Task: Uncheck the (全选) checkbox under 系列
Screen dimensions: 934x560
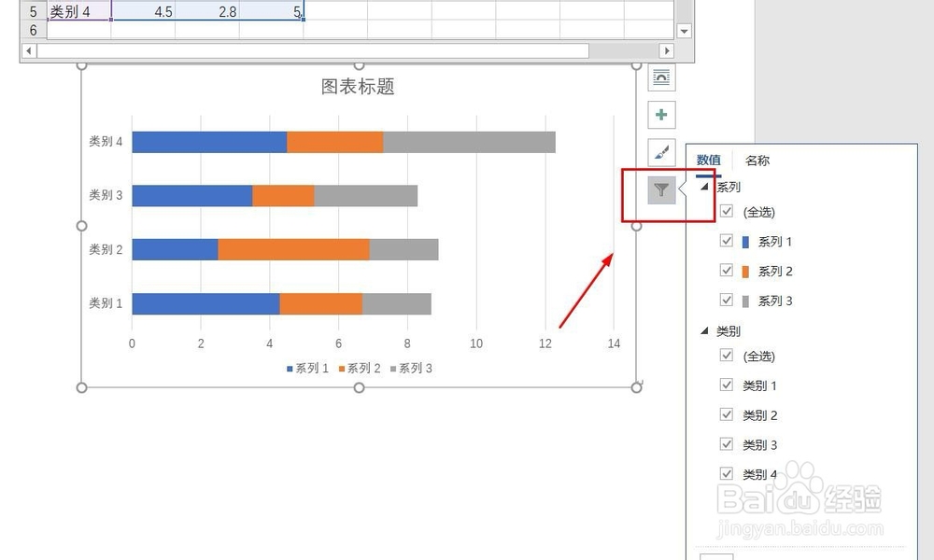Action: click(727, 212)
